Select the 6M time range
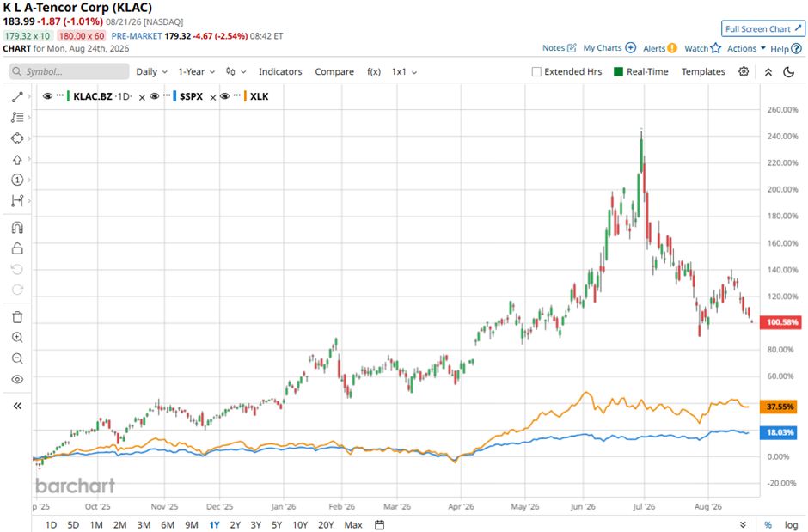 (x=168, y=525)
